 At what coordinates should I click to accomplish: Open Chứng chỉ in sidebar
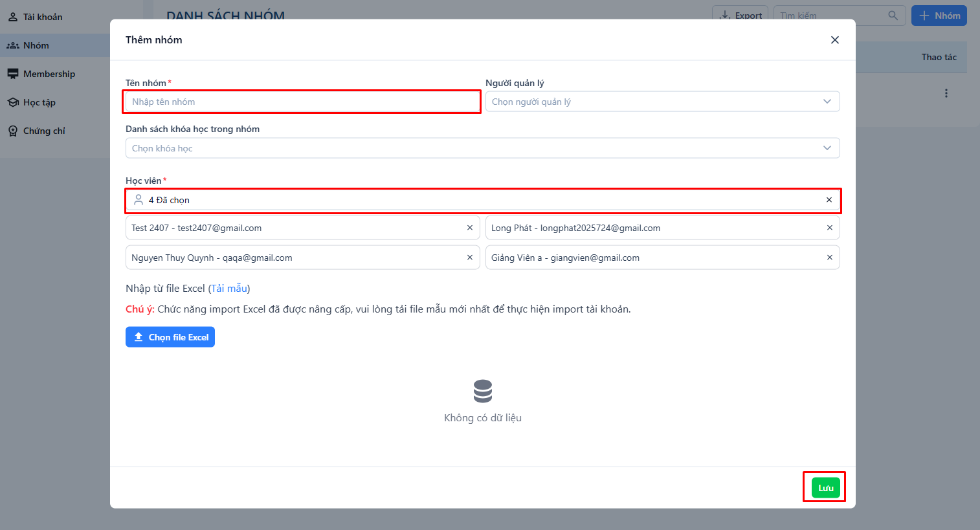tap(55, 131)
